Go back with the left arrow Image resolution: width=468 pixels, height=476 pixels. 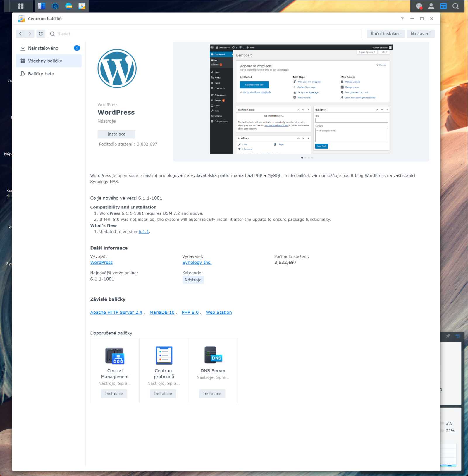click(20, 34)
